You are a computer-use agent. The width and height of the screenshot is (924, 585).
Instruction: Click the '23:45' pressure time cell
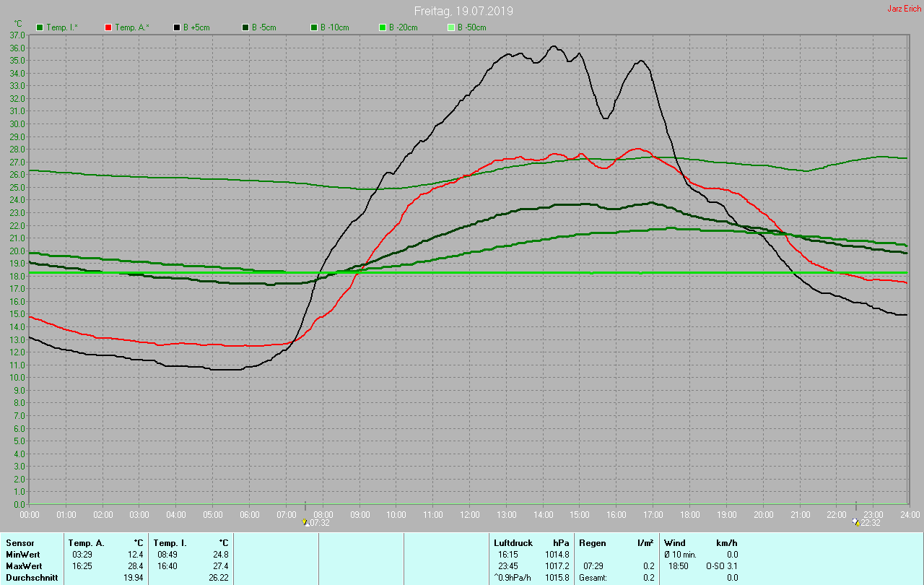tap(508, 566)
